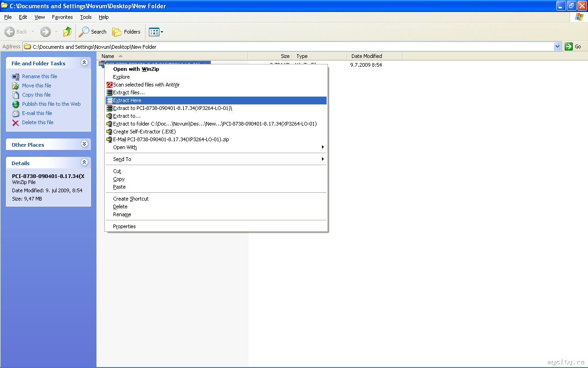Click the Copy this file icon
This screenshot has height=368, width=588.
(16, 95)
